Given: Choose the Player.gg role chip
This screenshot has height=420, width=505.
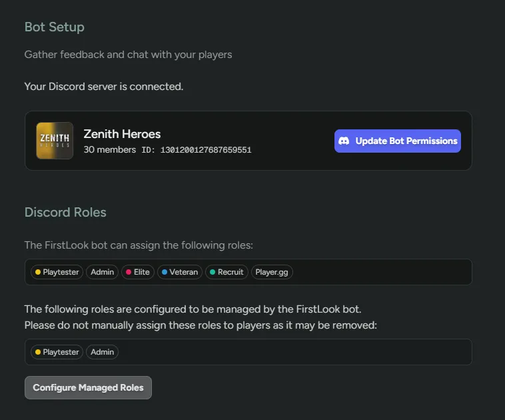Looking at the screenshot, I should pos(272,272).
